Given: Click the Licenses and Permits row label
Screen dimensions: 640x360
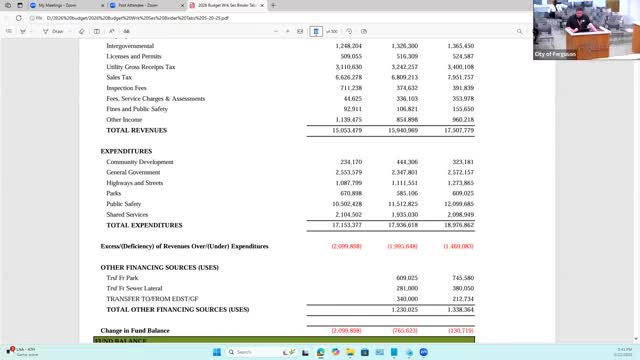Looking at the screenshot, I should pyautogui.click(x=134, y=56).
